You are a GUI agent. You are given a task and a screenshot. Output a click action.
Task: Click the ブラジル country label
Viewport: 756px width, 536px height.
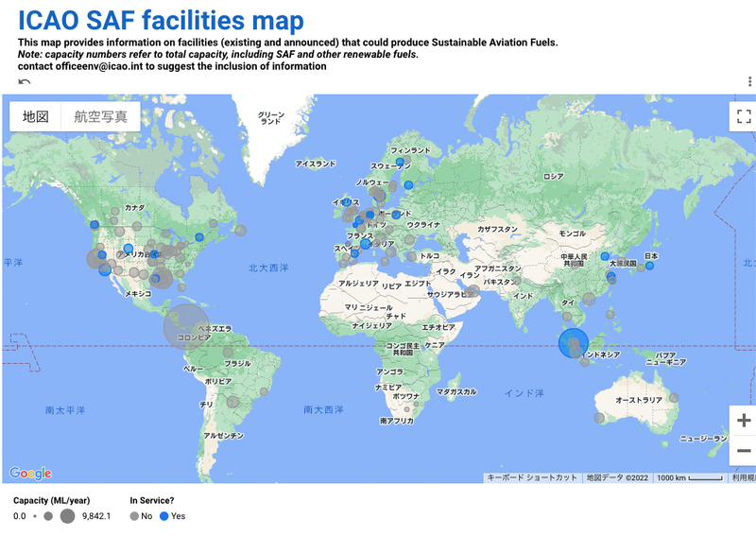point(237,363)
